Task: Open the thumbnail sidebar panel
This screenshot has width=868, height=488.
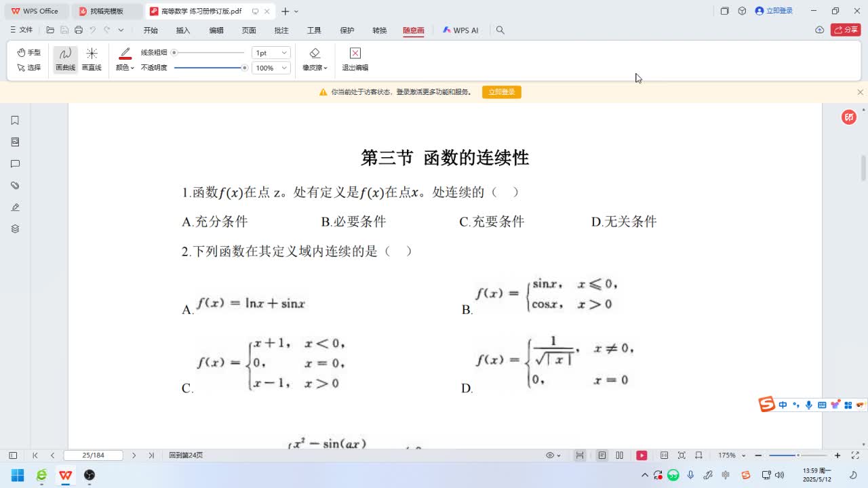Action: 15,142
